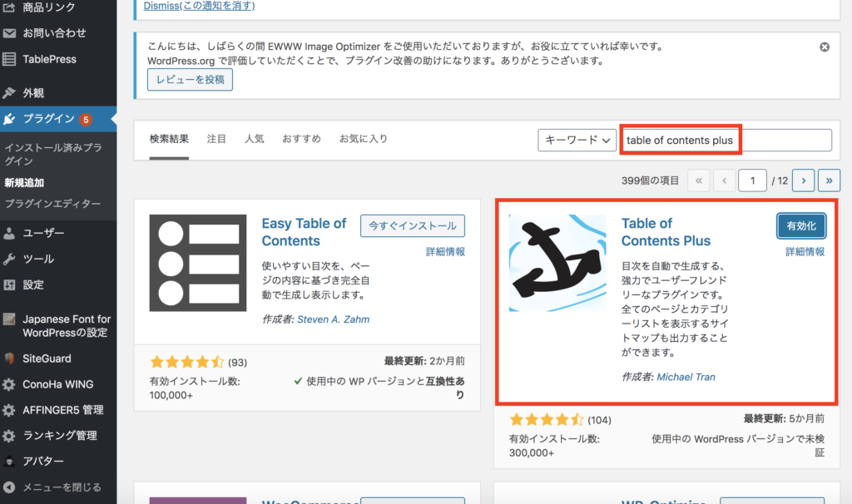Click the Easy Table of Contents title
Viewport: 852px width, 504px height.
coord(304,232)
